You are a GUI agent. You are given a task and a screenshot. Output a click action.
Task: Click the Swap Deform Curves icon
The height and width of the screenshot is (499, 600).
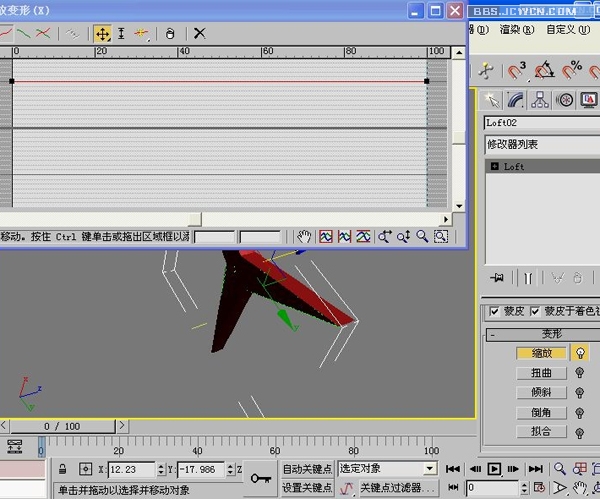click(72, 34)
